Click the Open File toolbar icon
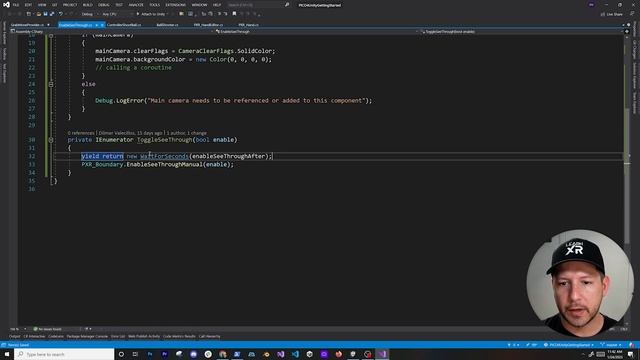 tap(39, 14)
